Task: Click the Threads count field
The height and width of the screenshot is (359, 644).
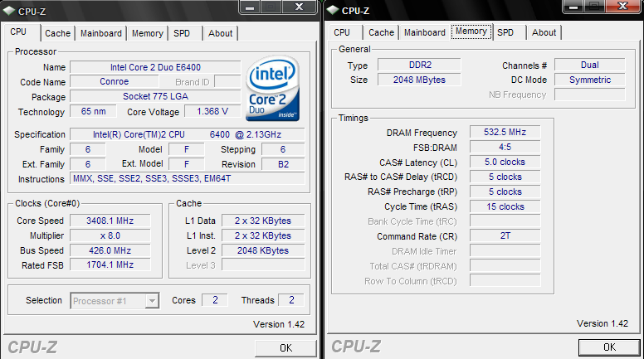Action: (291, 300)
